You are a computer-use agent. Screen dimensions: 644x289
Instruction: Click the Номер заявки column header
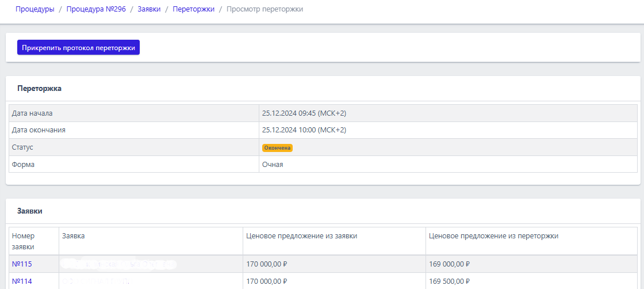[24, 241]
